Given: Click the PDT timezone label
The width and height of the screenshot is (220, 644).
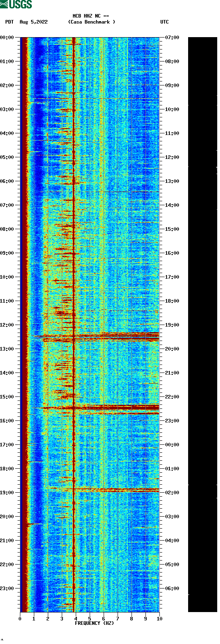Looking at the screenshot, I should click(9, 22).
